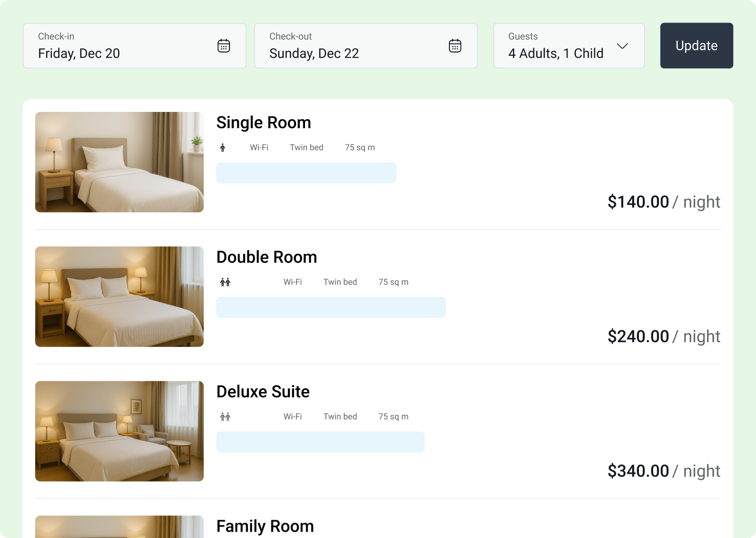Viewport: 756px width, 538px height.
Task: Click the $340.00 / night price
Action: (x=664, y=471)
